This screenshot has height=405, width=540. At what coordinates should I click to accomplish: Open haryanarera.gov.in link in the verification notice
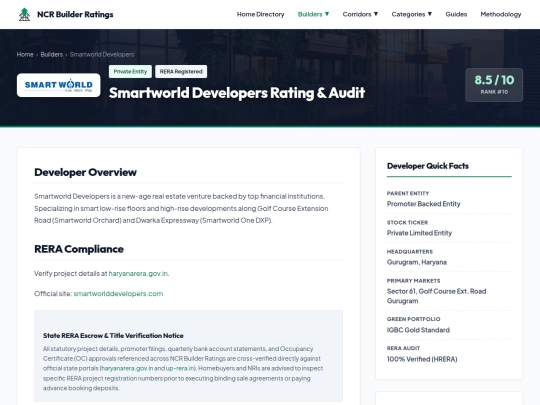(127, 368)
